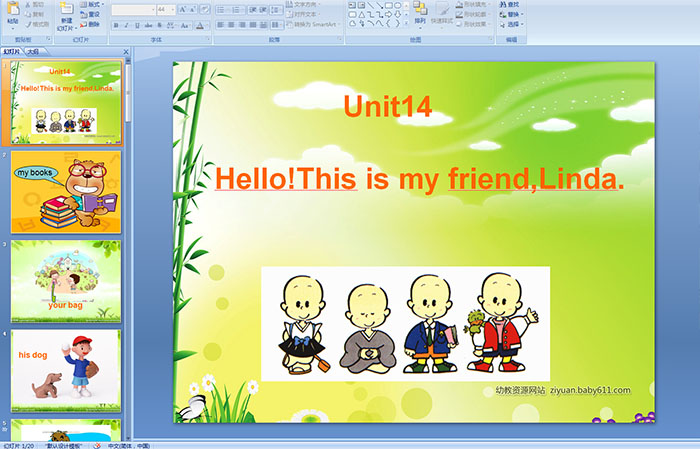700x449 pixels.
Task: Select the Format Painter brush
Action: [37, 24]
